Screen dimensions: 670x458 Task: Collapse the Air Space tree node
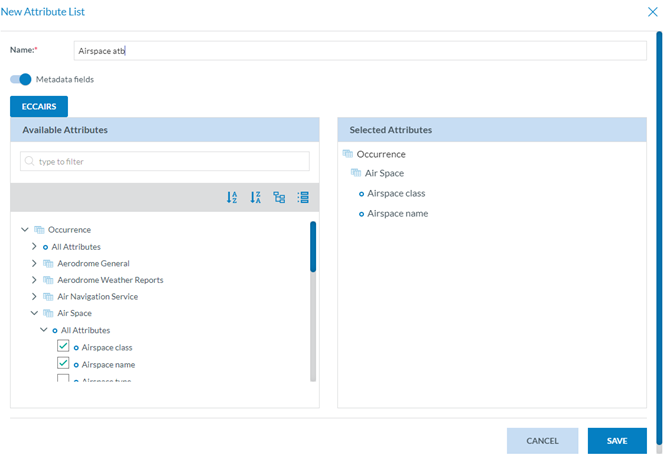click(x=34, y=313)
